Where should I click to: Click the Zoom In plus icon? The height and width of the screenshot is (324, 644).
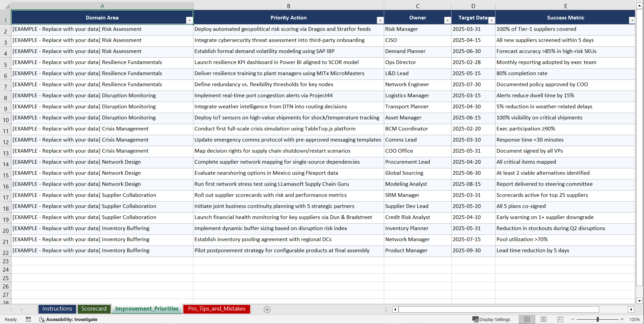pos(622,319)
